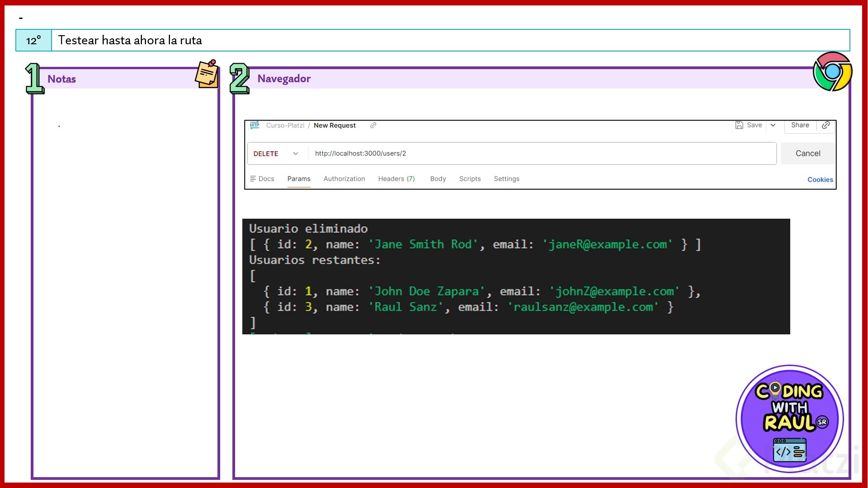Click the Coding With Raul logo

[x=789, y=419]
